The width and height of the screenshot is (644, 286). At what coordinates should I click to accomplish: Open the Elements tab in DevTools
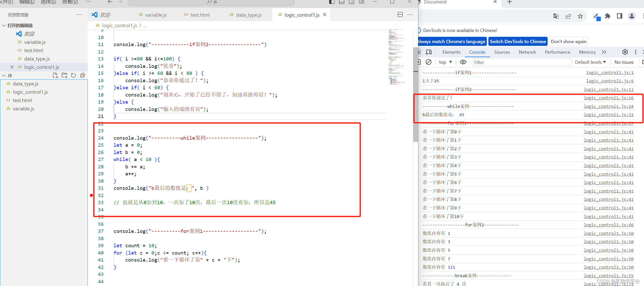coord(451,52)
